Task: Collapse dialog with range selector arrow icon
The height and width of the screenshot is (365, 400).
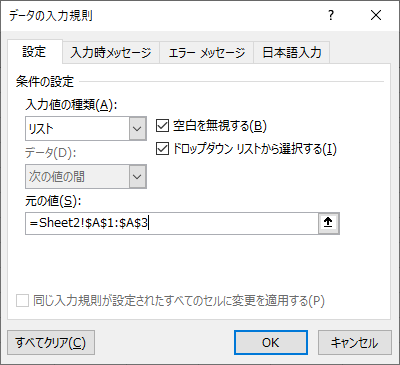Action: point(329,223)
